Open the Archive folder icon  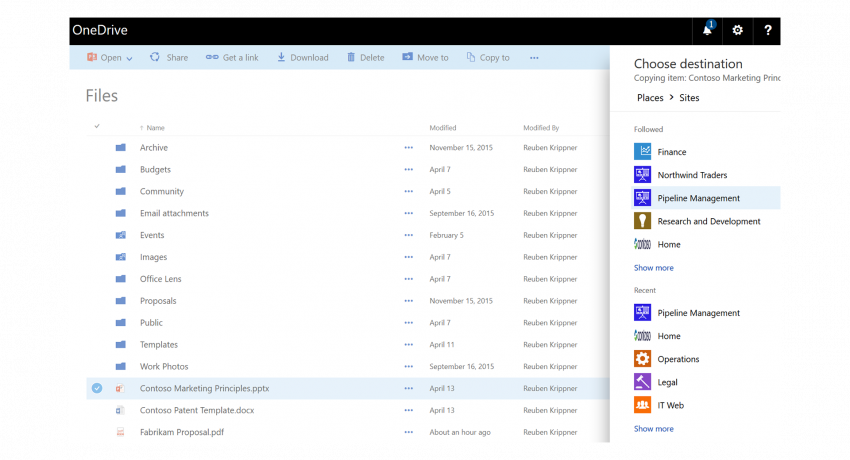click(120, 147)
